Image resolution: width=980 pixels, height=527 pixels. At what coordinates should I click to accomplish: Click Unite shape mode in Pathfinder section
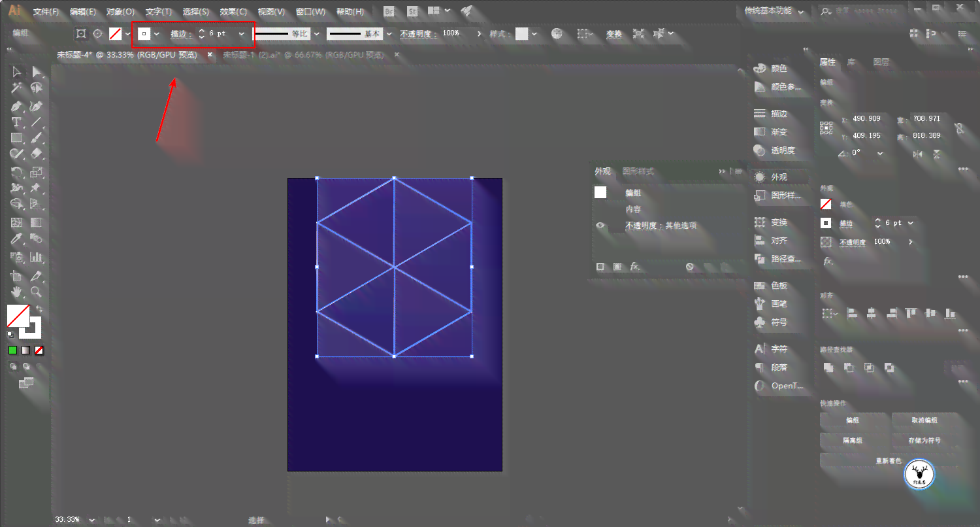tap(828, 367)
